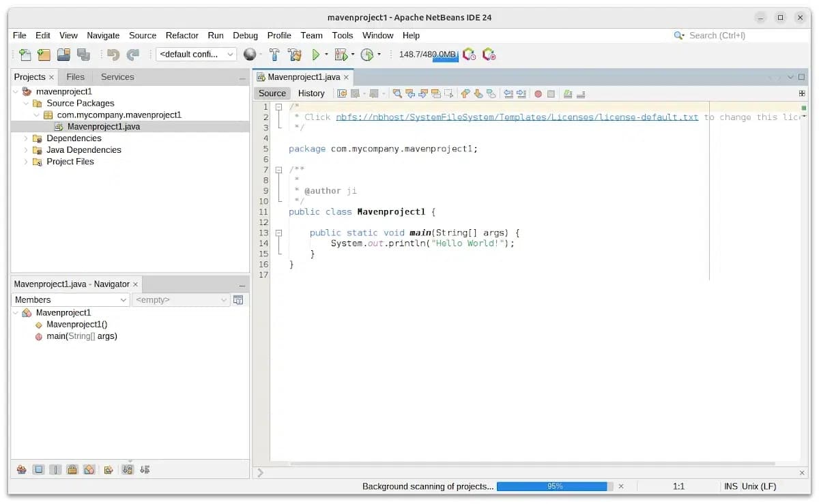
Task: Toggle Show Inherited Members in Navigator
Action: click(21, 469)
